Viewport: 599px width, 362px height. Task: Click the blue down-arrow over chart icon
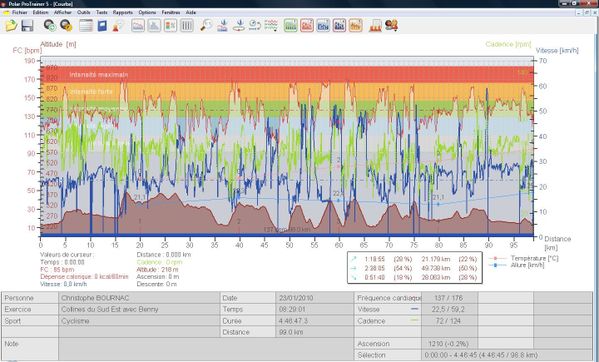click(x=223, y=26)
